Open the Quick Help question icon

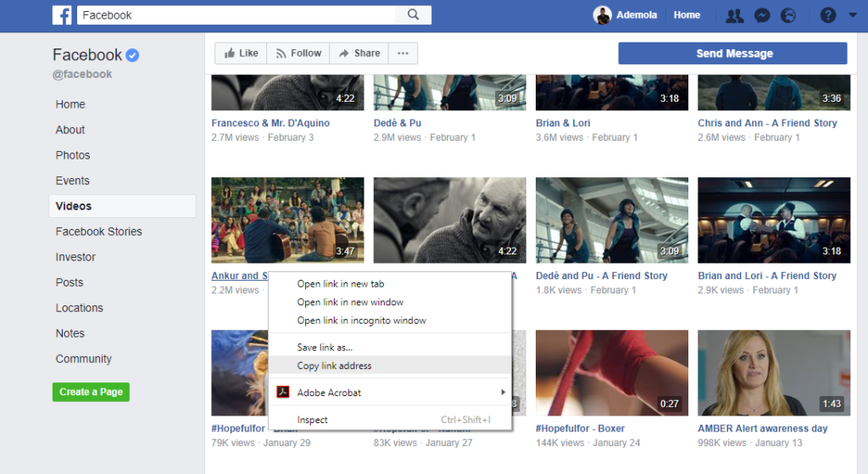tap(828, 15)
